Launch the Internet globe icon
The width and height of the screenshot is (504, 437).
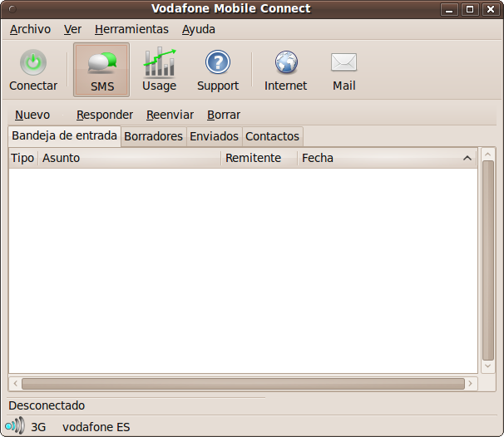coord(286,63)
